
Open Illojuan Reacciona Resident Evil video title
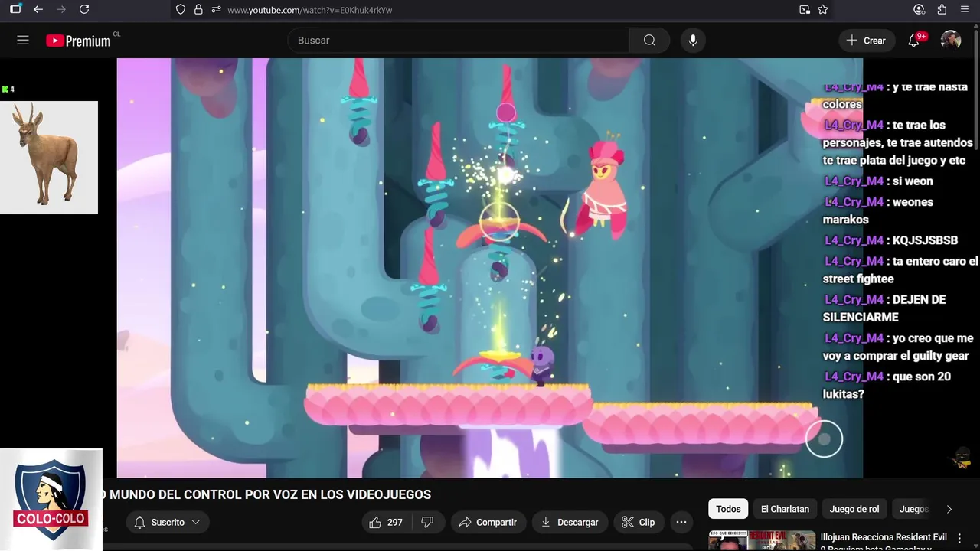[884, 542]
